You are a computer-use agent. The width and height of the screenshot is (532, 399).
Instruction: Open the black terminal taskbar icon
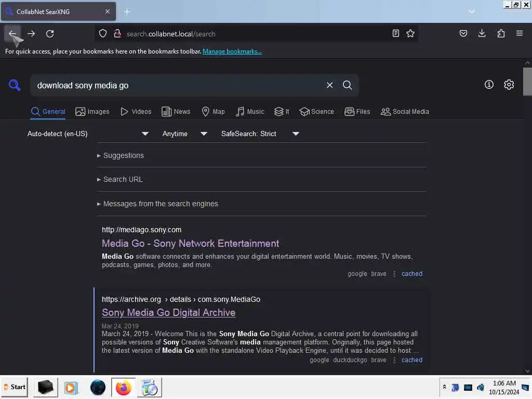coord(46,387)
